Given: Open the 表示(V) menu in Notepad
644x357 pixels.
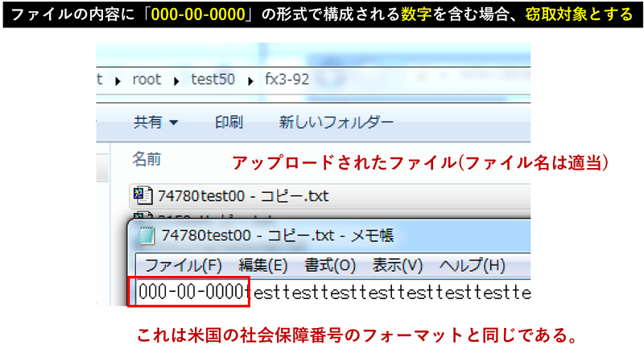Looking at the screenshot, I should coord(397,265).
